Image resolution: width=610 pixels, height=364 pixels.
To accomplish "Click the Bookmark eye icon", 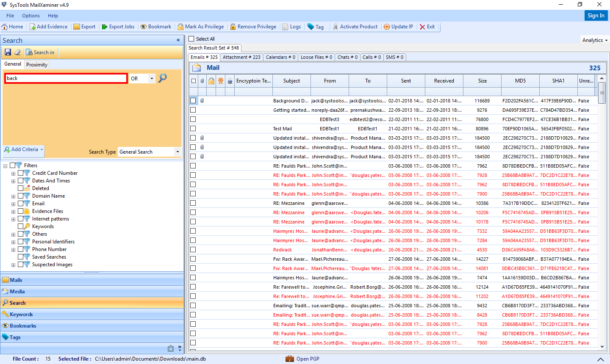I will click(x=144, y=27).
